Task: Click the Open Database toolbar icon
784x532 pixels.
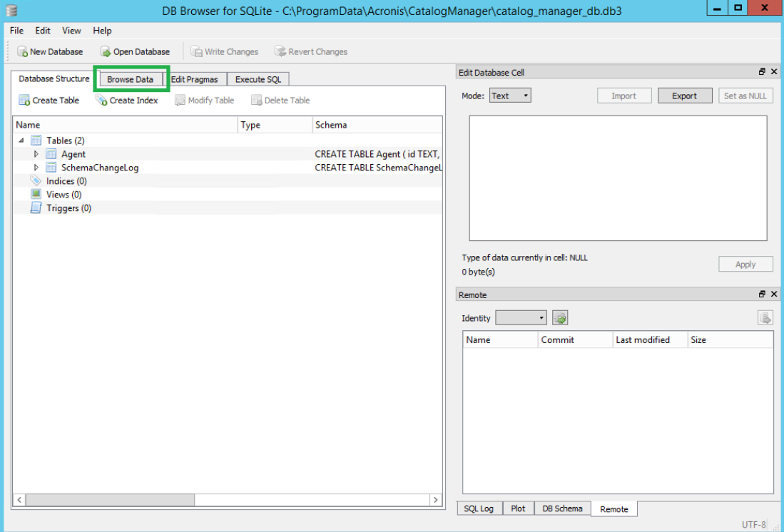Action: [x=106, y=51]
